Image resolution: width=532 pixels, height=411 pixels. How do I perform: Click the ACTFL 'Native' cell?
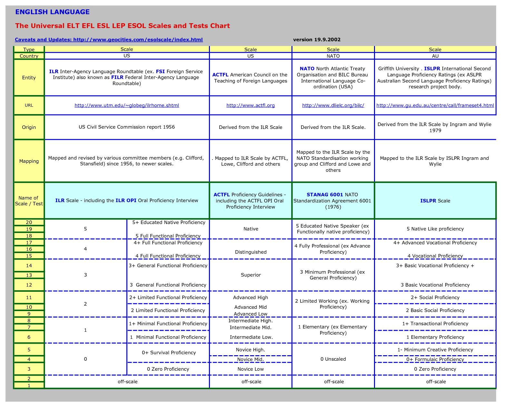pos(251,229)
